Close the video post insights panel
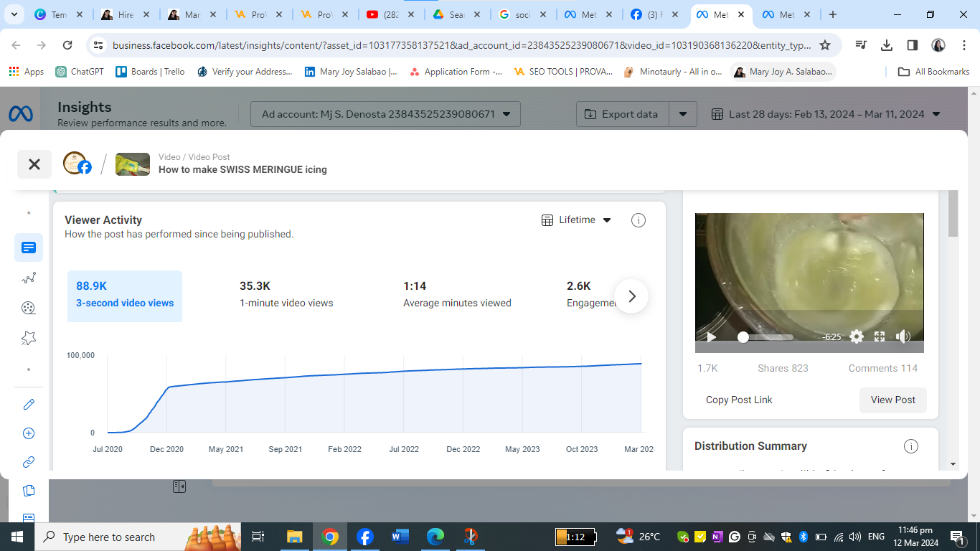980x551 pixels. pos(34,164)
